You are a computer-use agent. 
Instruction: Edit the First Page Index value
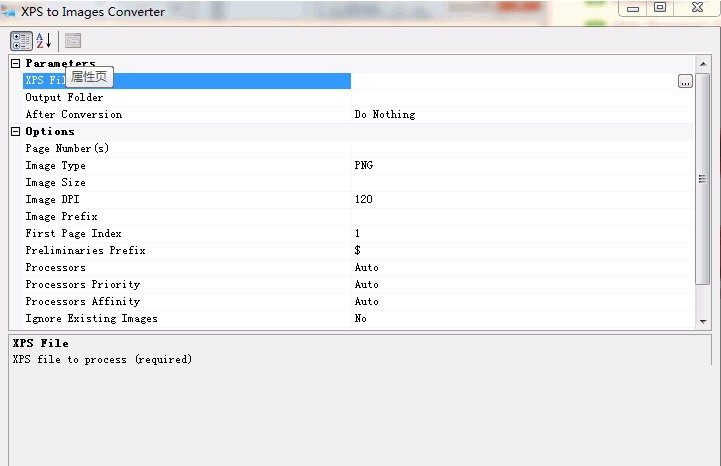coord(520,234)
